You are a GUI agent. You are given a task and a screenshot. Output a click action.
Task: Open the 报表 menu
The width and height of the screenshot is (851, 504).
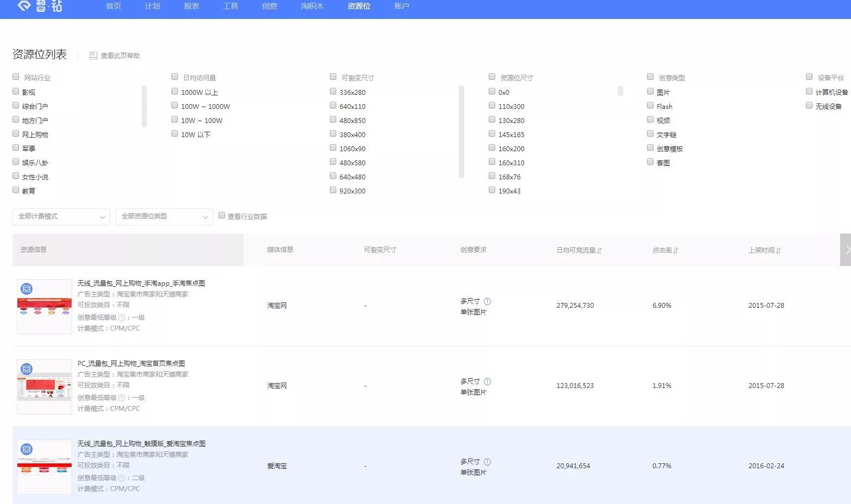pos(191,6)
